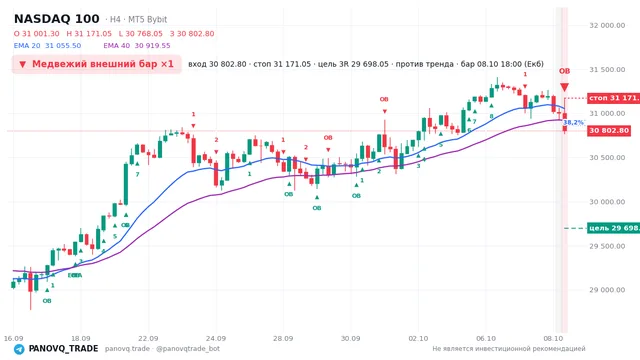Click the '16.09' date axis label
The image size is (640, 360).
[x=13, y=338]
